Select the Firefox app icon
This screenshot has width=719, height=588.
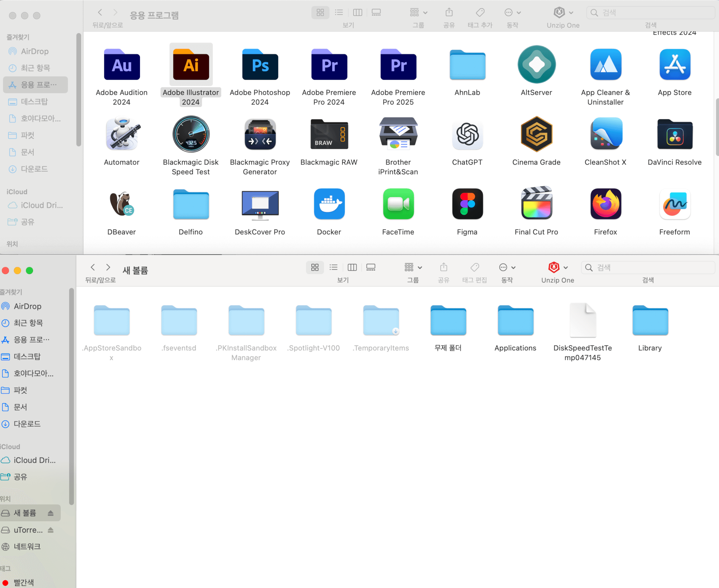[x=606, y=204]
